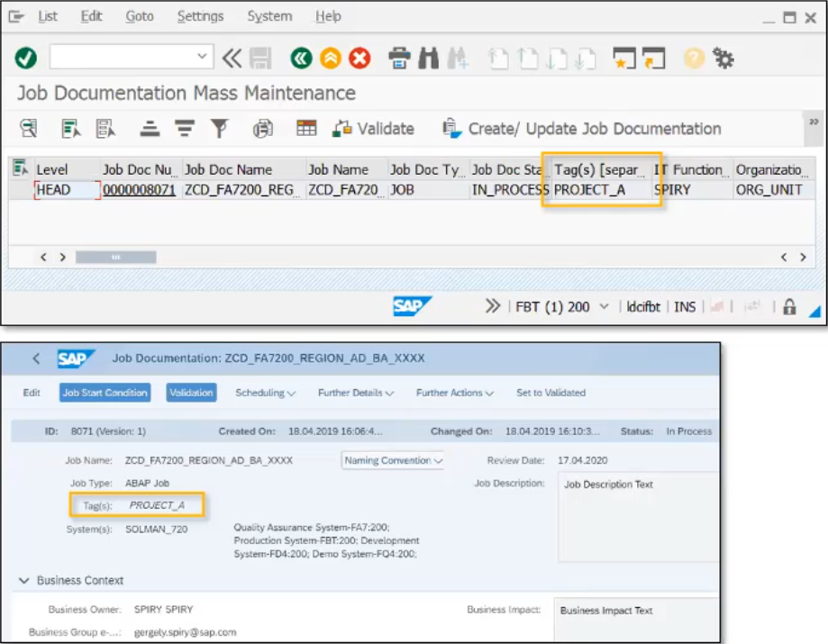This screenshot has width=828, height=644.
Task: Click Create/ Update Job Documentation button
Action: [582, 129]
